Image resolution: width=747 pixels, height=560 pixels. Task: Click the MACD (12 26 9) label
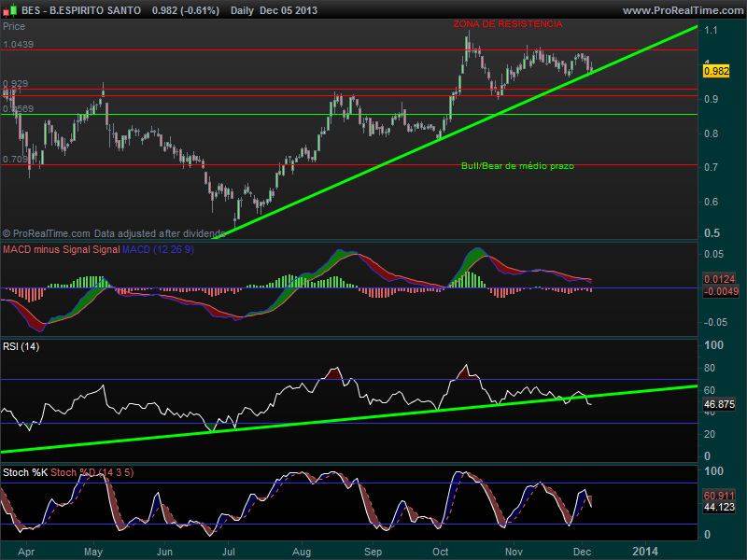click(x=158, y=249)
